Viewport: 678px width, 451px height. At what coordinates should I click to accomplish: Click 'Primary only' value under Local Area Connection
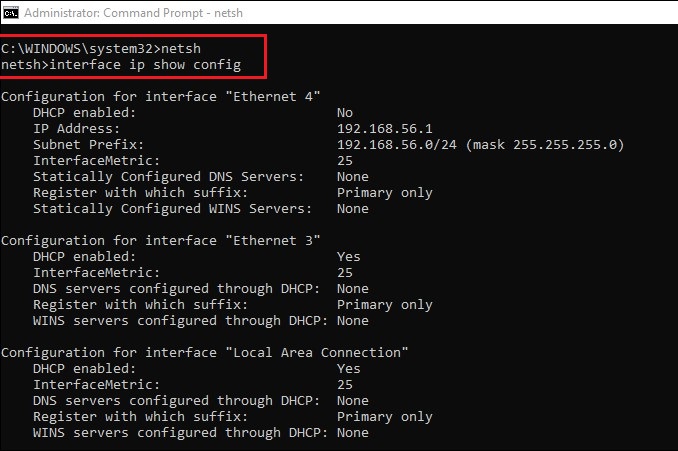pos(385,416)
